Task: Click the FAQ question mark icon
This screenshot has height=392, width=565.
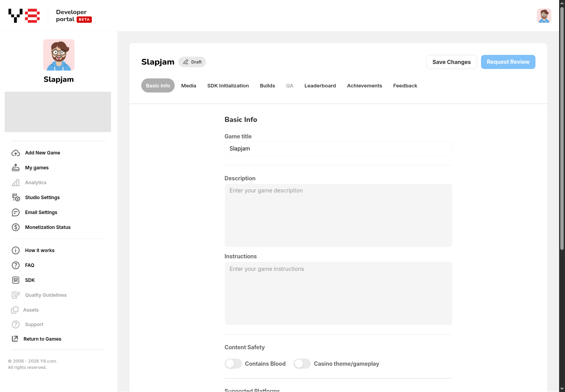Action: [x=16, y=265]
